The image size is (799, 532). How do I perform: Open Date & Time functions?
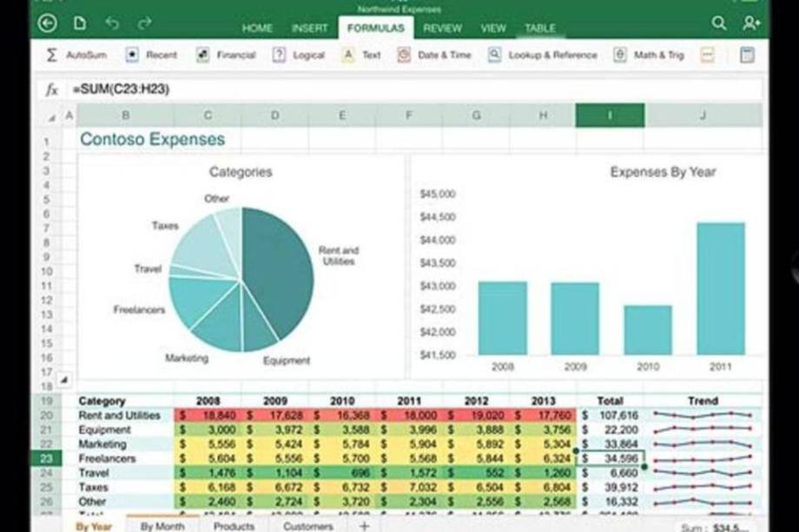coord(434,55)
